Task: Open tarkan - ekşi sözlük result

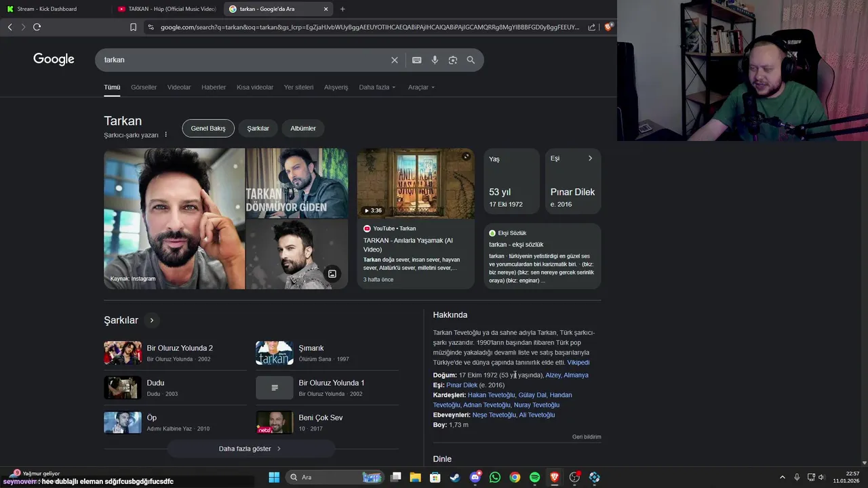Action: pos(516,245)
